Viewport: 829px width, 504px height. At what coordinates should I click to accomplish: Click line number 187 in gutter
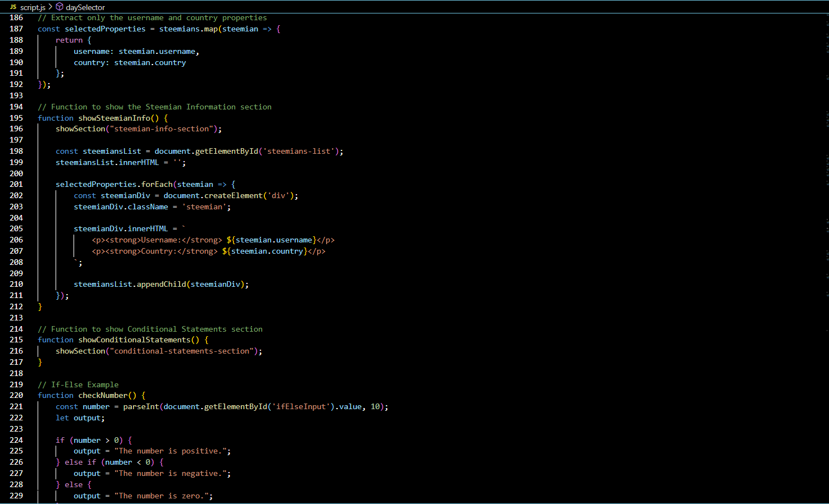coord(16,29)
